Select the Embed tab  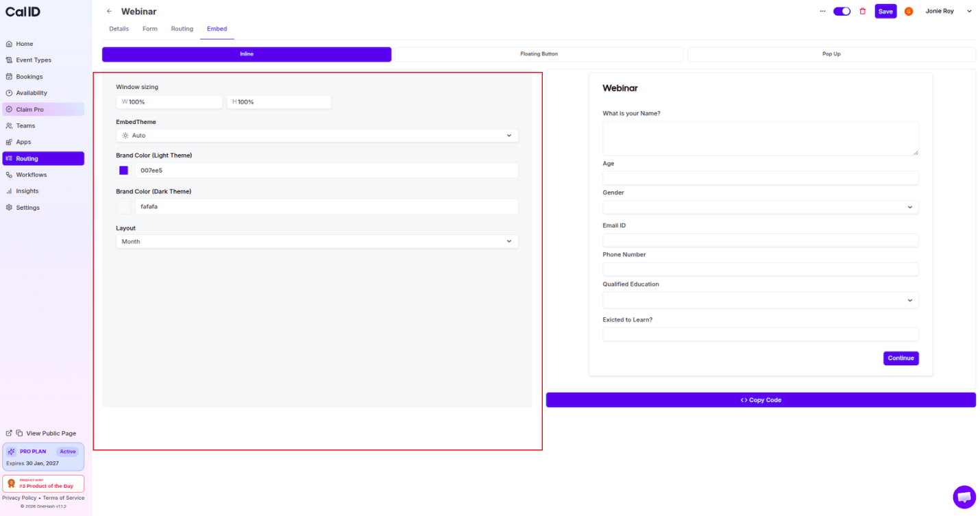click(x=217, y=29)
